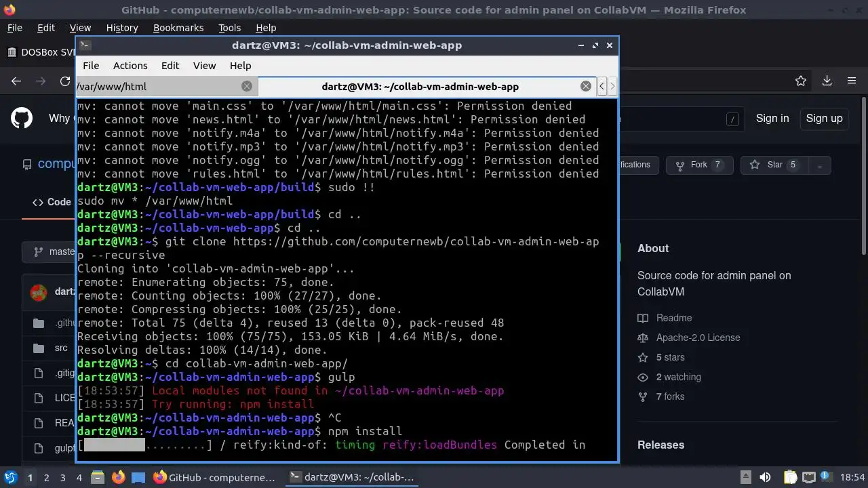Click Sign in on GitHub
Image resolution: width=868 pixels, height=488 pixels.
[x=772, y=118]
